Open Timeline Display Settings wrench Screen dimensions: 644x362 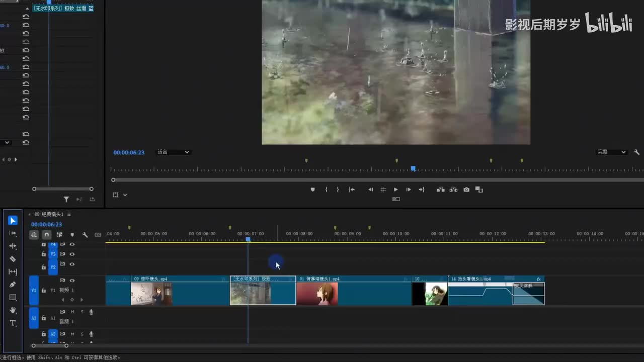click(x=85, y=234)
